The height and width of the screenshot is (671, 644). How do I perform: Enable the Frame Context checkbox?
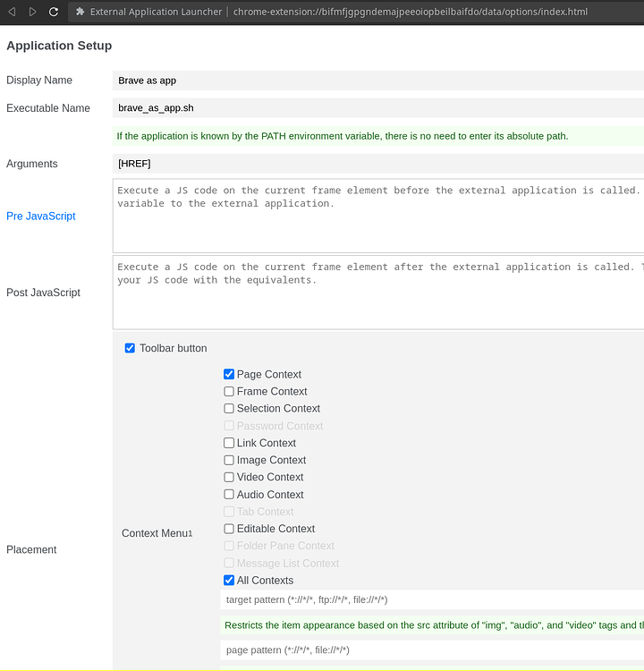click(x=229, y=391)
